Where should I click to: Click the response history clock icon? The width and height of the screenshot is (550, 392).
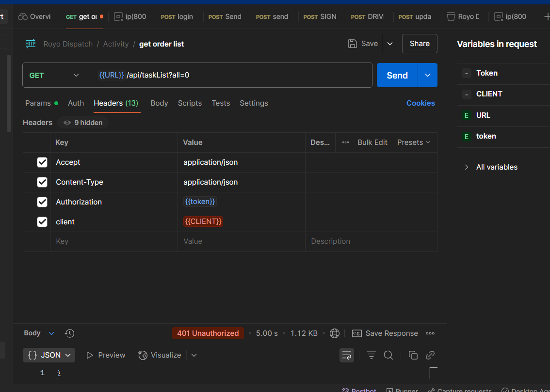click(69, 333)
